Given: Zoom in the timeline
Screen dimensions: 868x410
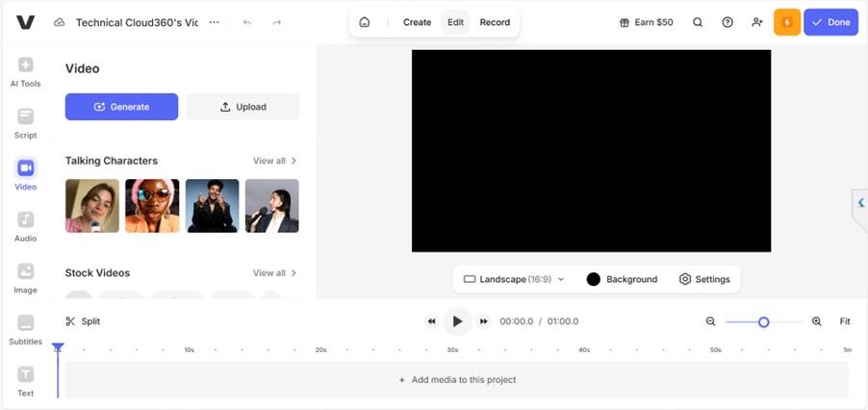Looking at the screenshot, I should [x=817, y=321].
